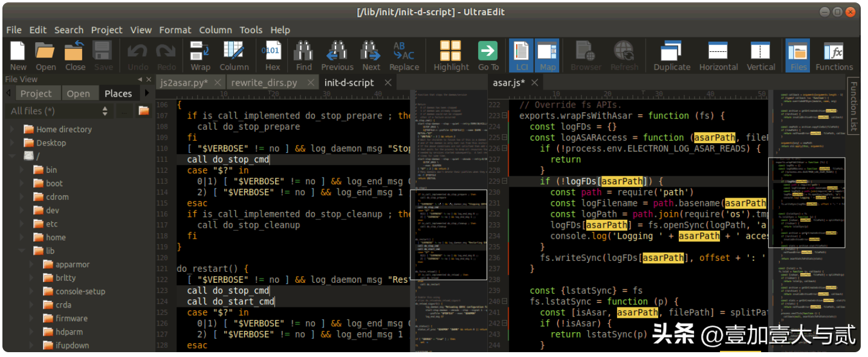Open the Function List side tab
Viewport: 868px width, 357px height.
coord(853,107)
